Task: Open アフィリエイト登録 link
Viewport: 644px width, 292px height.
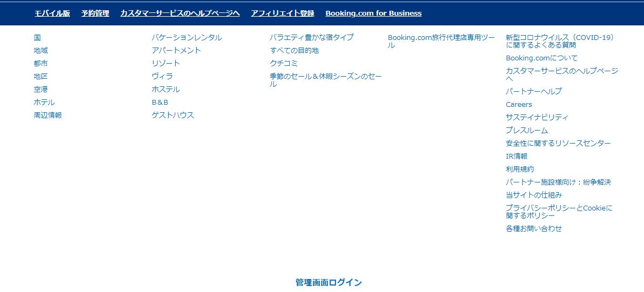Action: coord(283,13)
